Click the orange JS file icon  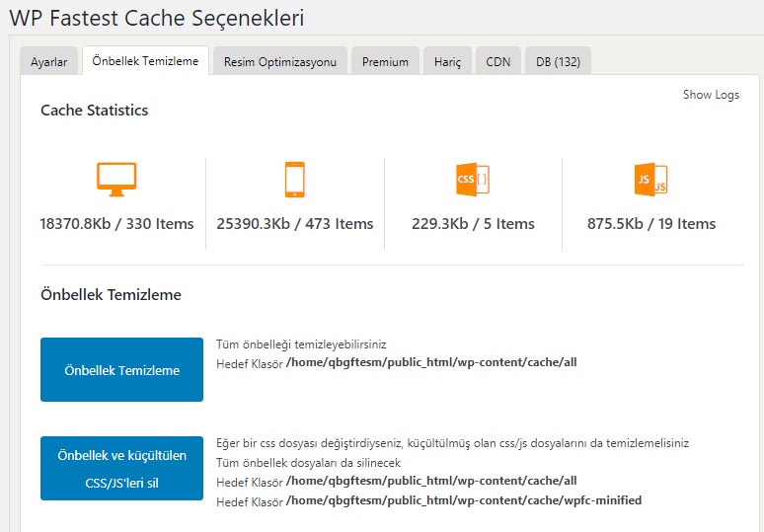click(x=650, y=179)
